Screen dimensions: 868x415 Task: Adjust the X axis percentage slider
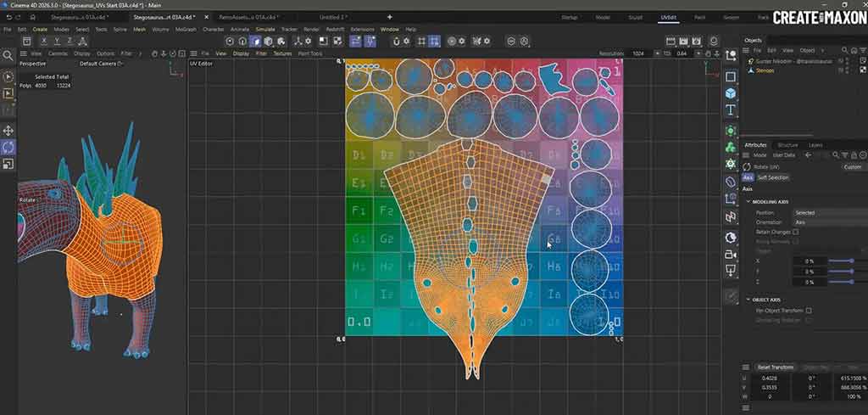[851, 261]
